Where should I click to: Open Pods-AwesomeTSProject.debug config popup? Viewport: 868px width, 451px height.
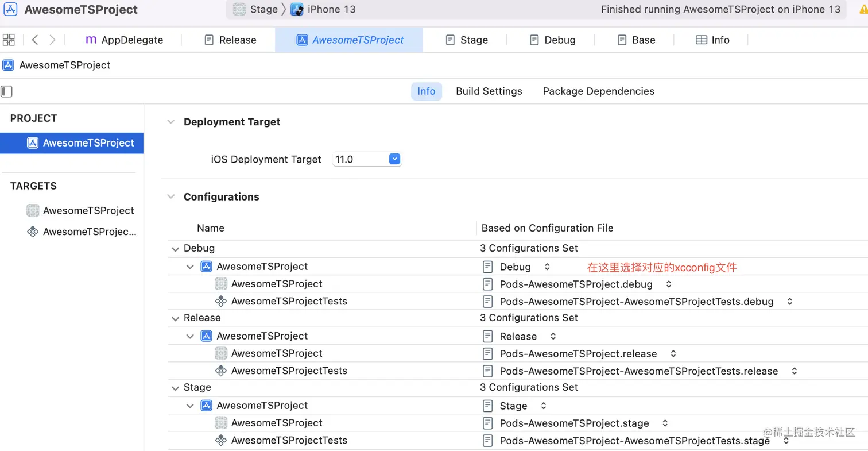(x=668, y=284)
